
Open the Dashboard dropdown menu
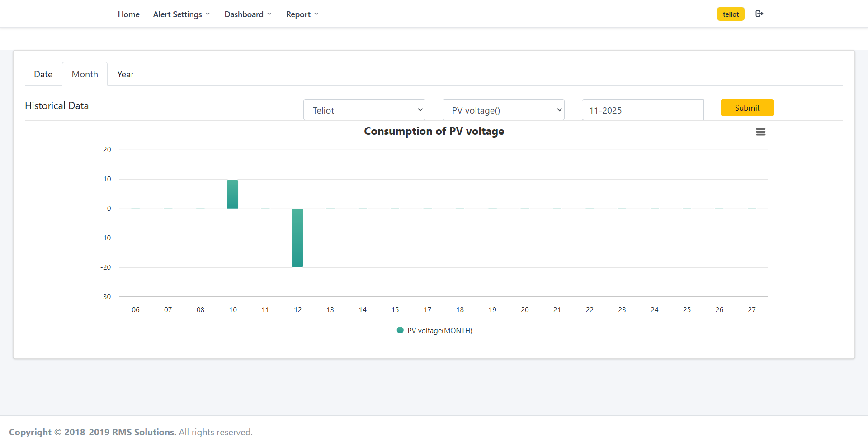[x=248, y=14]
